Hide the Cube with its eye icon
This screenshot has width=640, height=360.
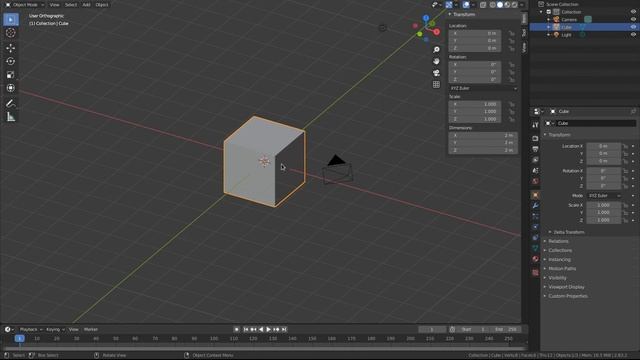coord(633,27)
